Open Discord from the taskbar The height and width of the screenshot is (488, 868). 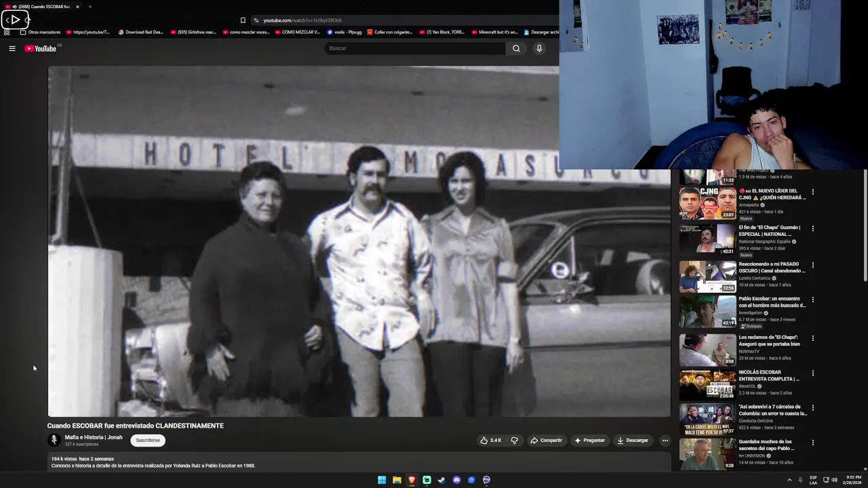pos(456,480)
